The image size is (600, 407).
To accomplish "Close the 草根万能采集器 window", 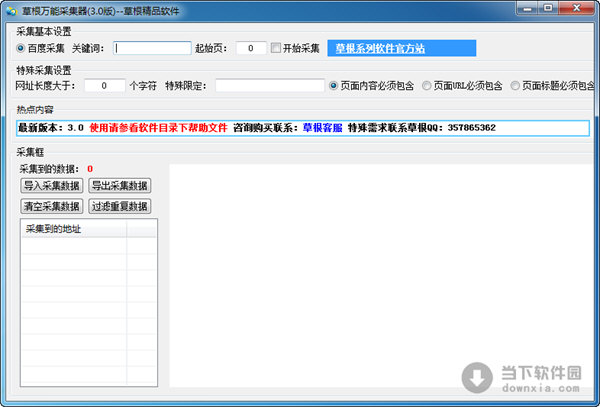I will tap(576, 8).
